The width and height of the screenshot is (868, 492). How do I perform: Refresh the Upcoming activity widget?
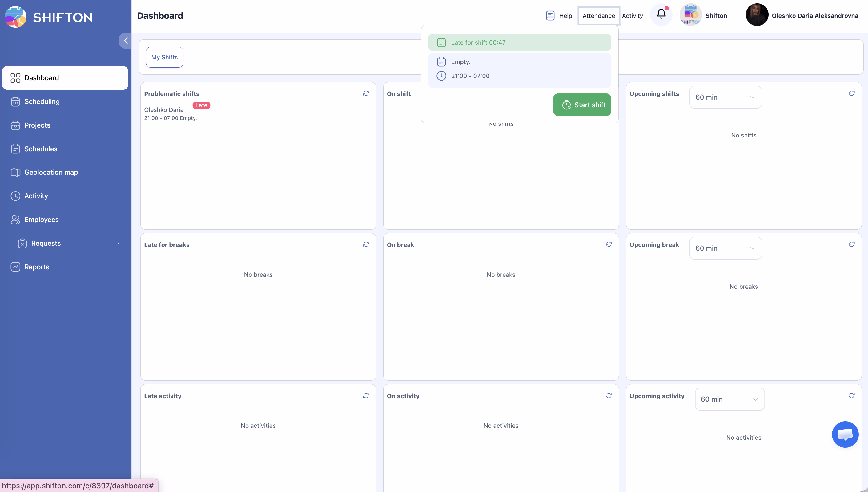pyautogui.click(x=851, y=395)
